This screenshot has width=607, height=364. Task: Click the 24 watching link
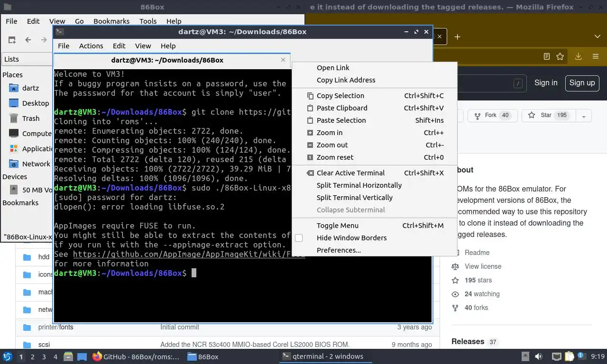click(x=482, y=294)
